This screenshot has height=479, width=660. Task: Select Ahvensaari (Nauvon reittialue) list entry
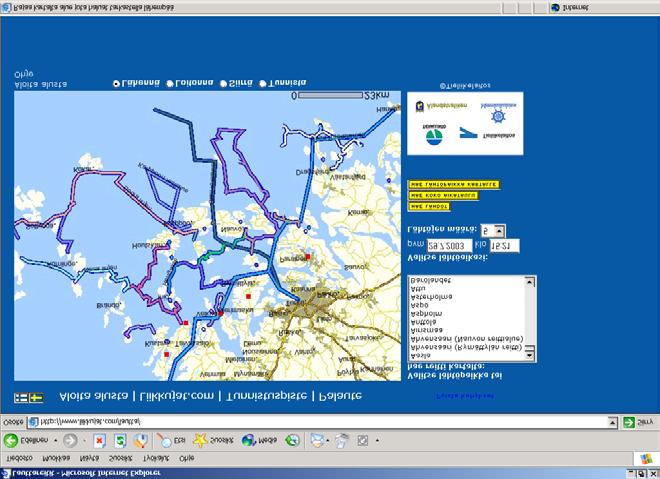click(466, 339)
